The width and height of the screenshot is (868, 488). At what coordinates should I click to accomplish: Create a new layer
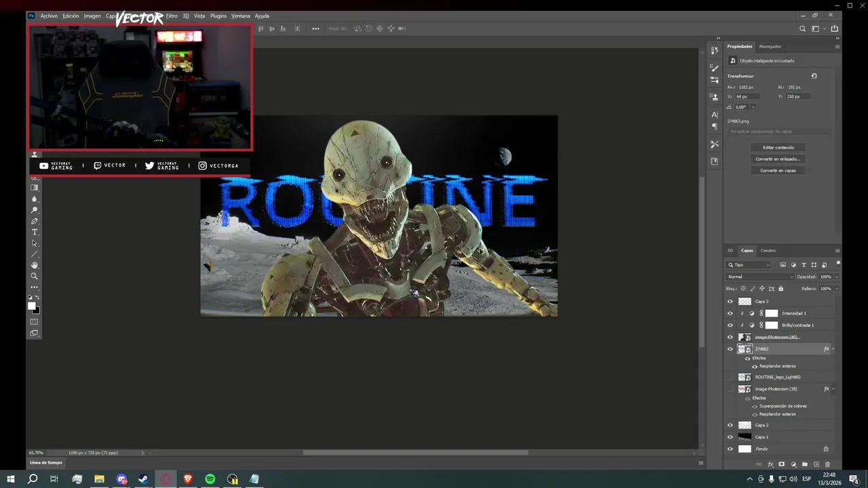816,464
